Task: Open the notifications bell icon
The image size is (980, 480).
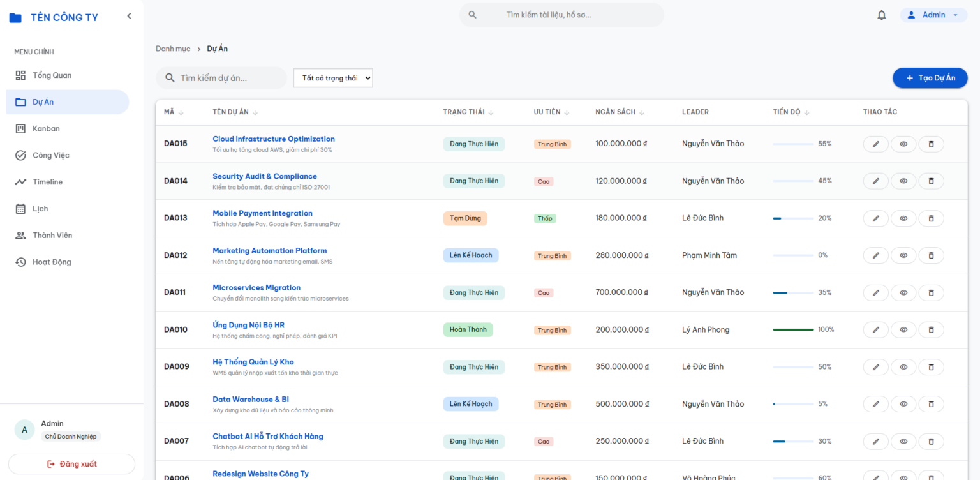Action: [x=882, y=15]
